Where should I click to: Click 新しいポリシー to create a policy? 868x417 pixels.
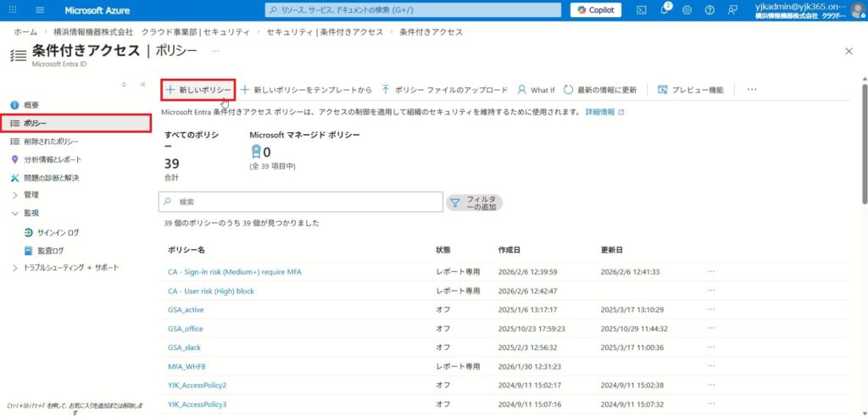pos(198,89)
